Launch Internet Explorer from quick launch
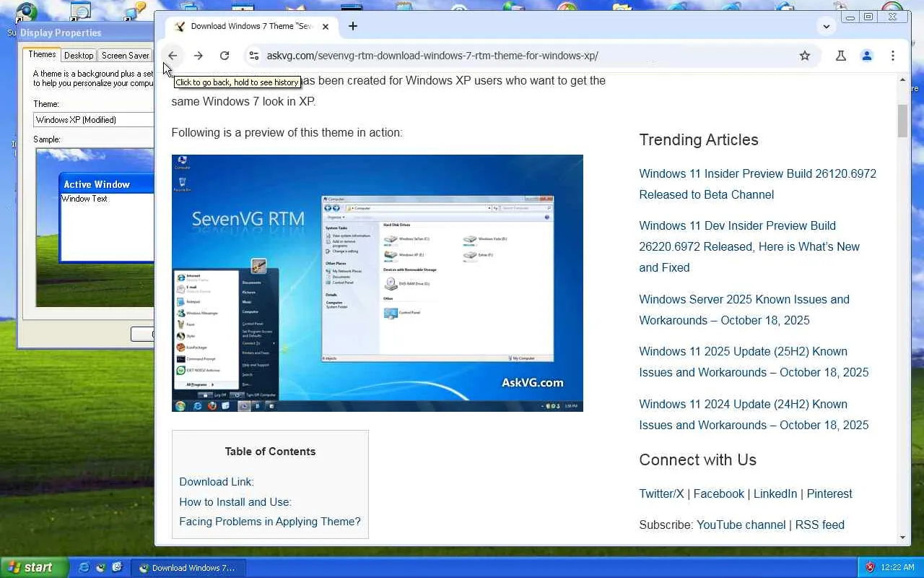The image size is (924, 578). 84,568
